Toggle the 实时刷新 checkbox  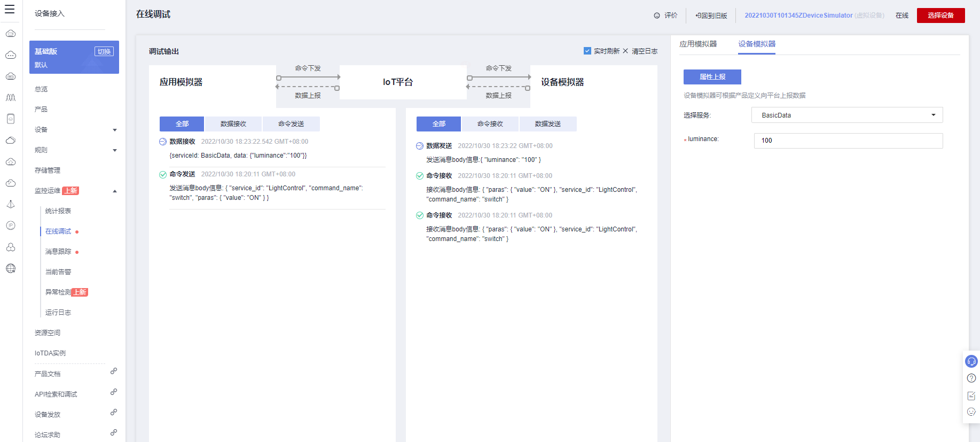coord(587,51)
